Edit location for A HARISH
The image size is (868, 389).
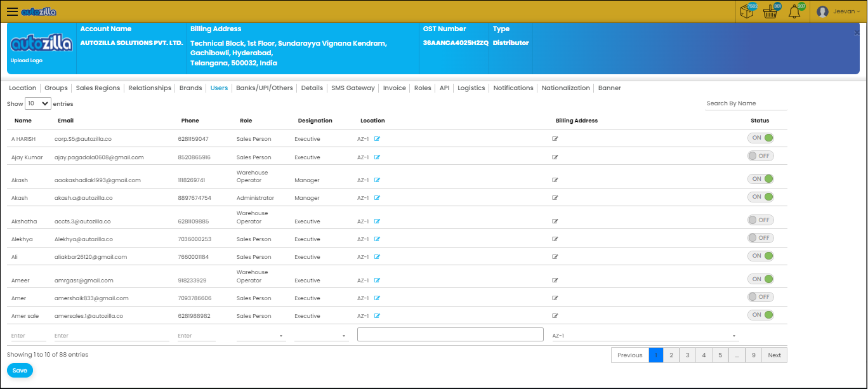[x=377, y=139]
